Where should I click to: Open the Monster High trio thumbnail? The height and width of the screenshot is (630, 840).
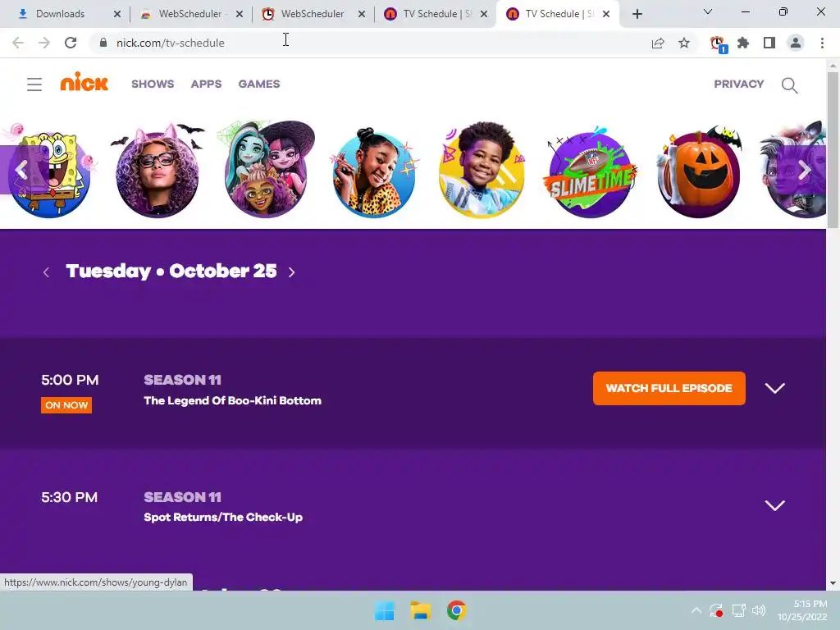tap(266, 171)
